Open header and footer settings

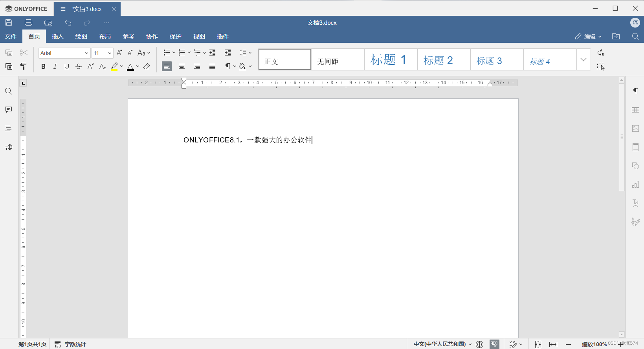click(x=635, y=147)
